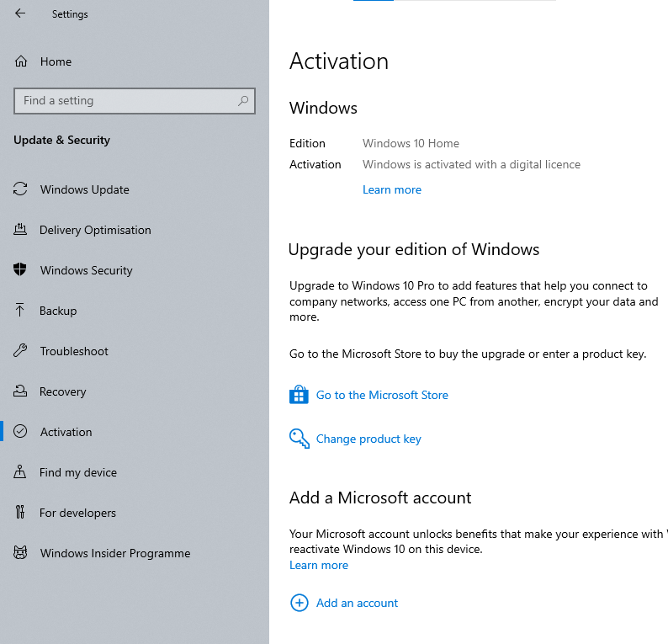Click the For developers tools icon
The height and width of the screenshot is (644, 668).
point(20,512)
